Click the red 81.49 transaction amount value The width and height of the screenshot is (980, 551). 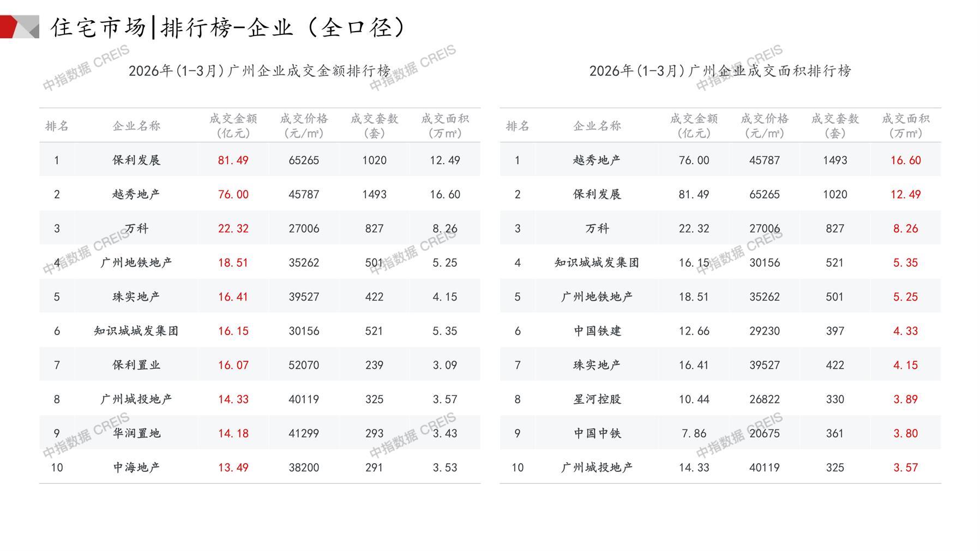coord(233,160)
